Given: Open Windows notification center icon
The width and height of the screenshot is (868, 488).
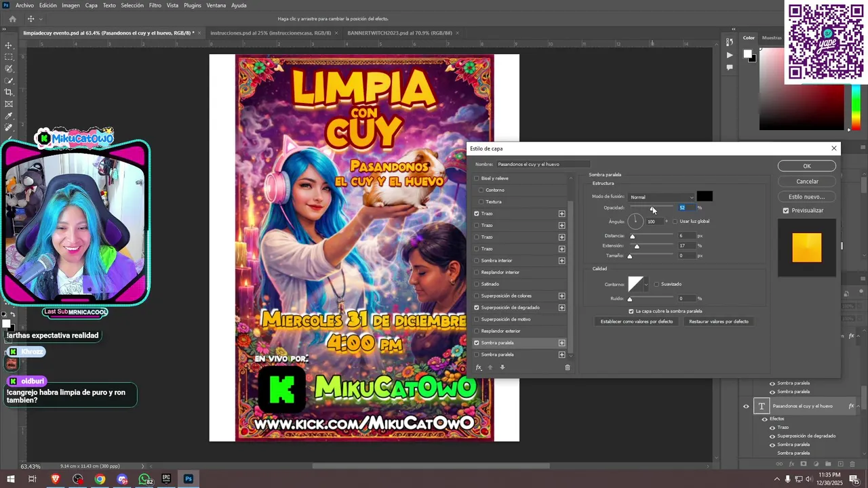Looking at the screenshot, I should (854, 479).
